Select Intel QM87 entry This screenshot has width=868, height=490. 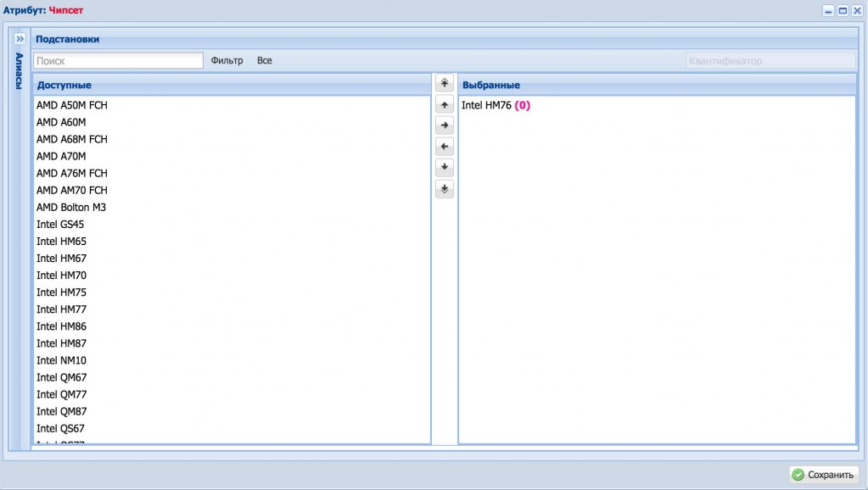coord(232,411)
